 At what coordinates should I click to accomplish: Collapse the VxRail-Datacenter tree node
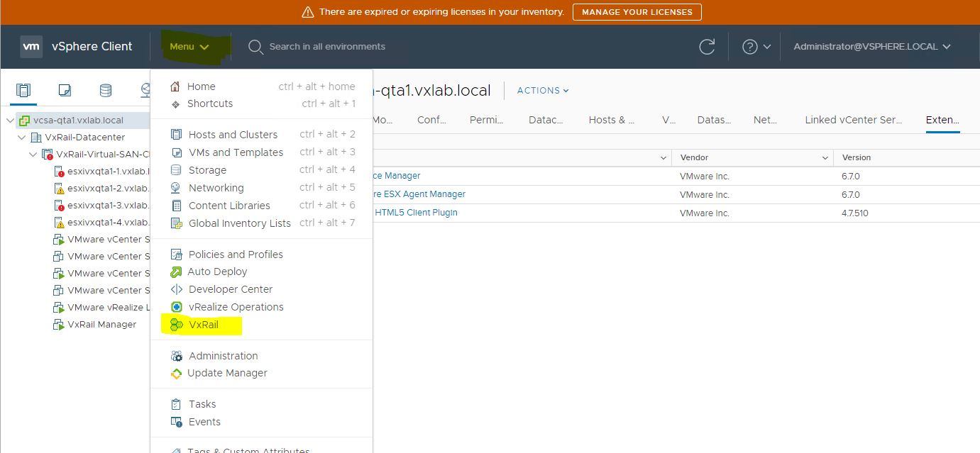[21, 137]
